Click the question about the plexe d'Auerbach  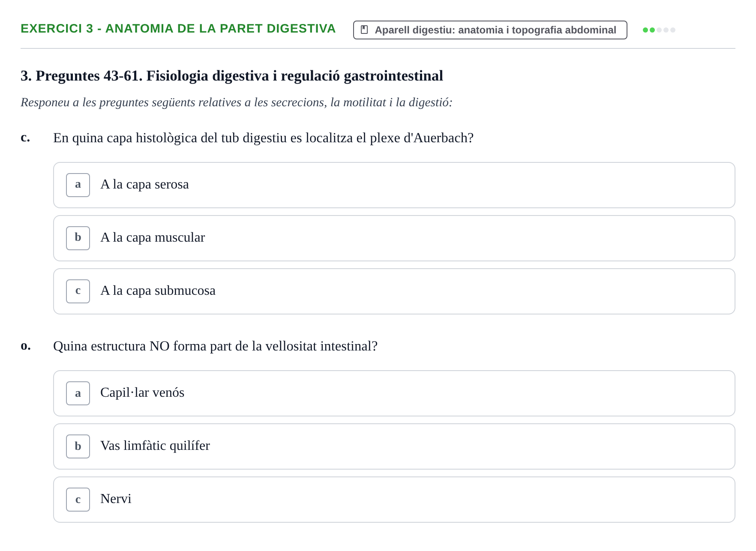click(263, 138)
